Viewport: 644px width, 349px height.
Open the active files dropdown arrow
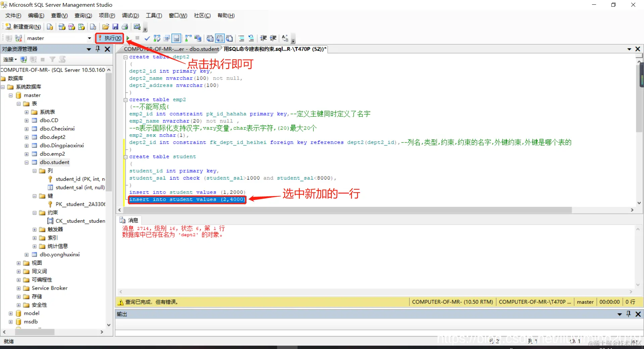click(x=629, y=49)
